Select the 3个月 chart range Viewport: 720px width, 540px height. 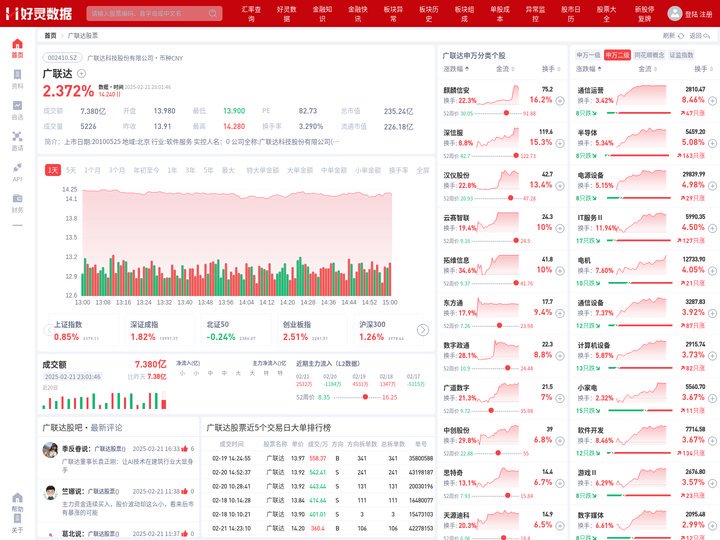point(117,170)
